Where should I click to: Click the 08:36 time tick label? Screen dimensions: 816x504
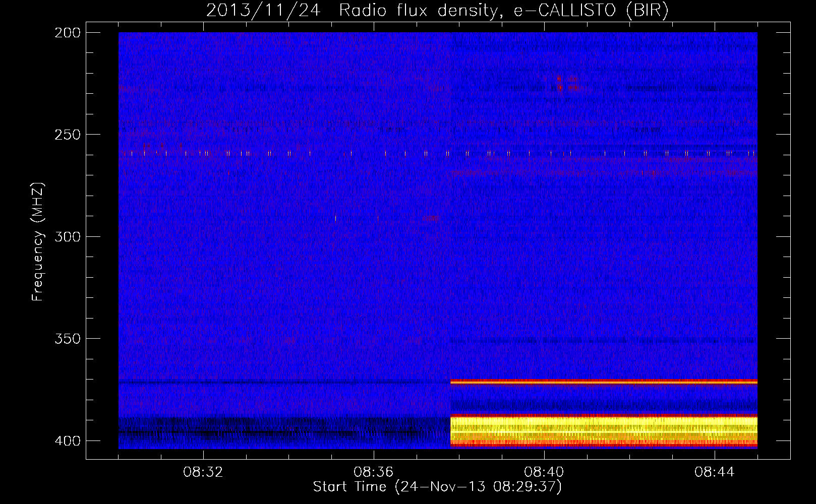[374, 472]
